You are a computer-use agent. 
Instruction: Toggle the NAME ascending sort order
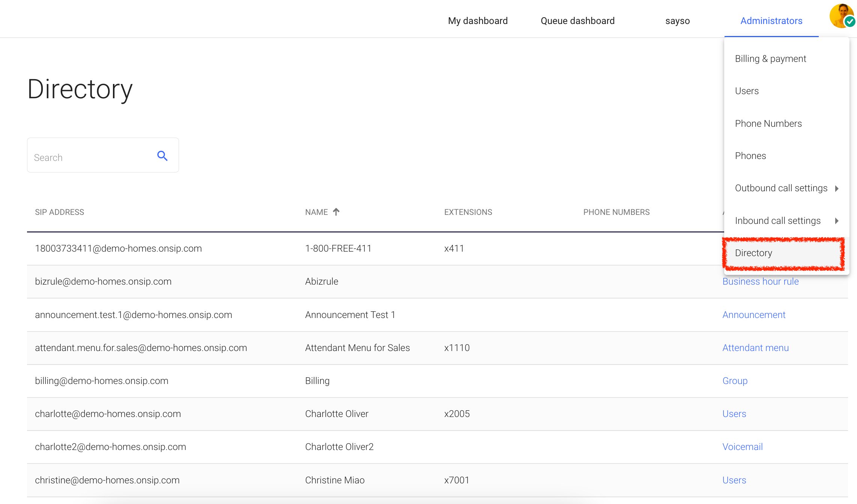coord(322,212)
